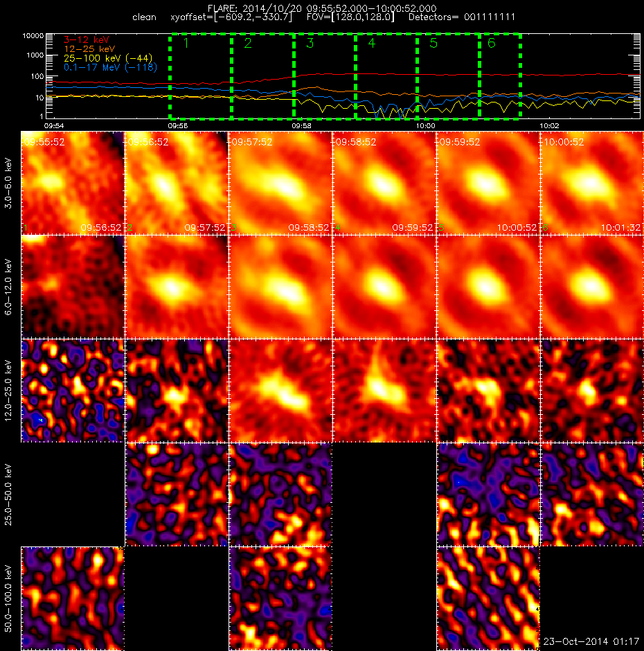Viewport: 644px width, 651px height.
Task: Open the 3.0-6.0 keV image starting 10:00:52
Action: click(x=592, y=183)
